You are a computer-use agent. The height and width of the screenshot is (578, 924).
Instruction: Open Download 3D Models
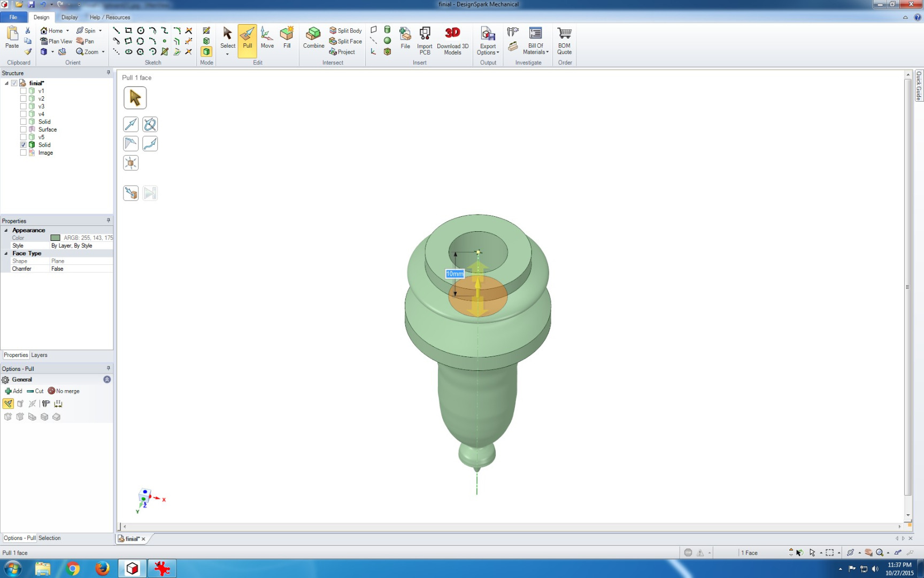[x=452, y=41]
